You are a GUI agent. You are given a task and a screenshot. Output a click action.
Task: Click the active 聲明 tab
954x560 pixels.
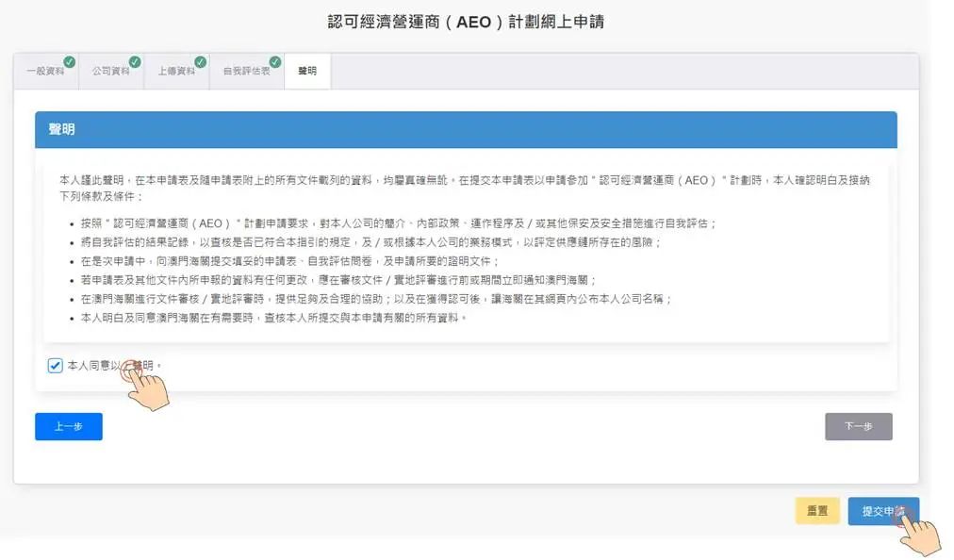[x=306, y=70]
